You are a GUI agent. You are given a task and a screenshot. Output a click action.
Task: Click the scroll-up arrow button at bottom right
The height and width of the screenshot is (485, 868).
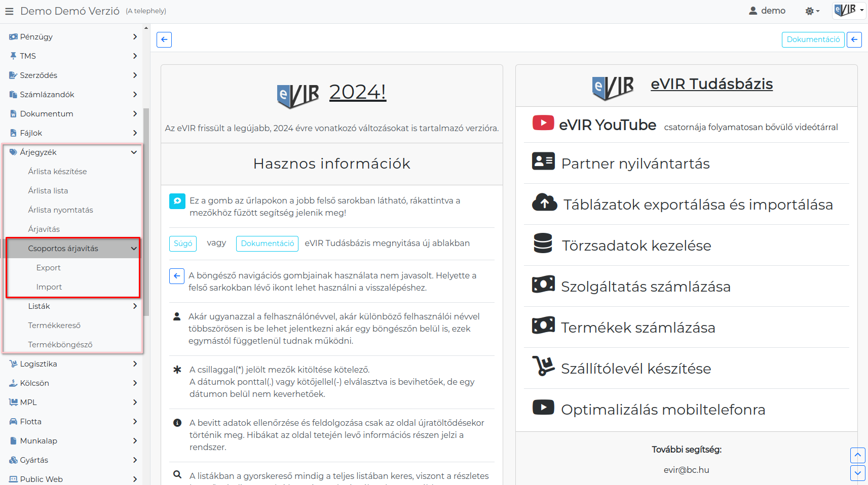point(857,455)
